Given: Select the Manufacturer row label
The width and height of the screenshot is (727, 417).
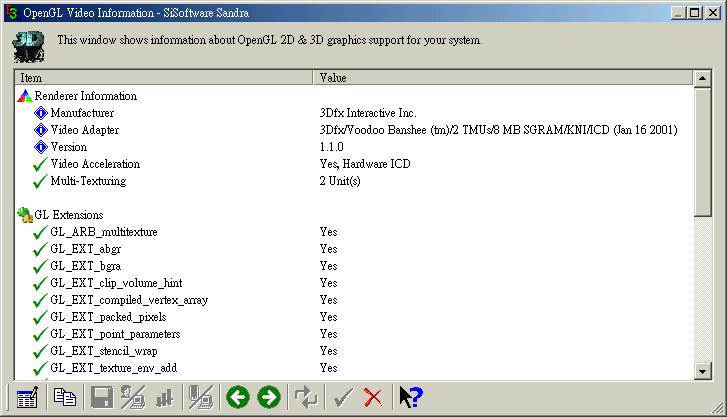Looking at the screenshot, I should pos(82,113).
